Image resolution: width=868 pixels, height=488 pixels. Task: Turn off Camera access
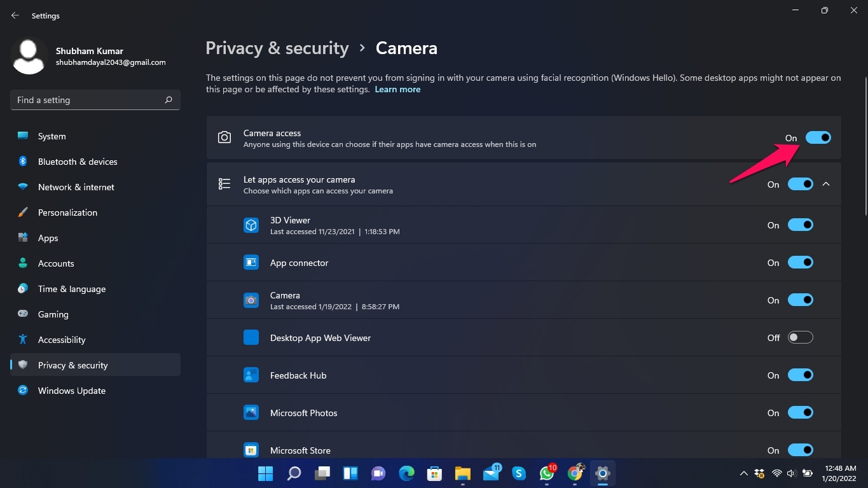818,137
